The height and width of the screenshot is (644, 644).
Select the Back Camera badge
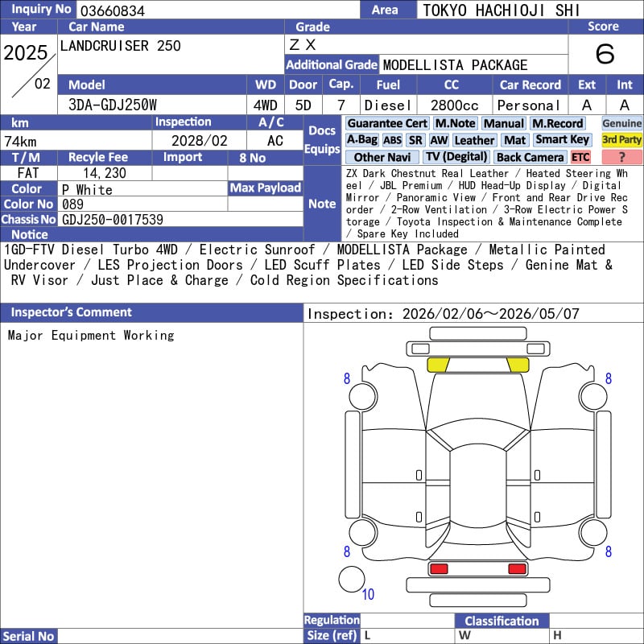[530, 157]
